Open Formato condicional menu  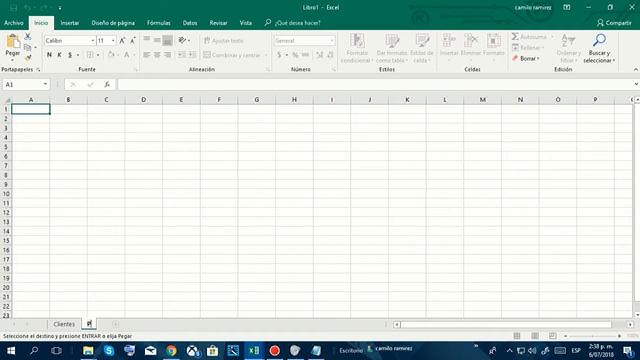pos(357,48)
